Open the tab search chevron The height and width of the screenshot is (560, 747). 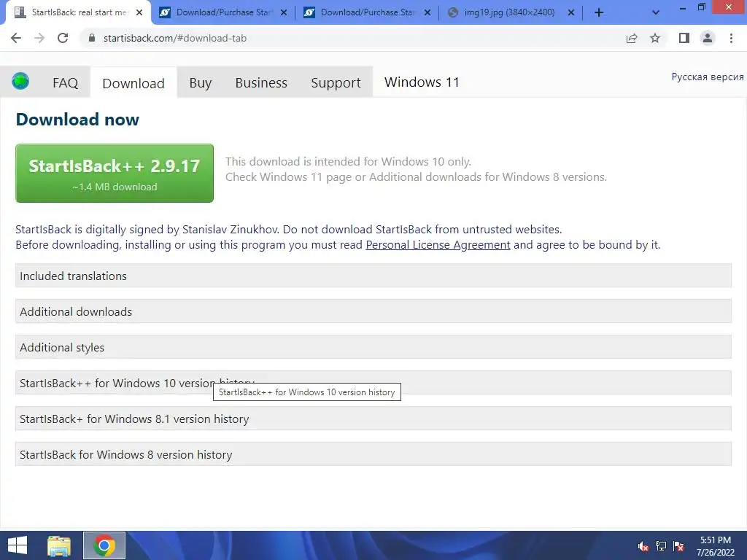tap(656, 12)
